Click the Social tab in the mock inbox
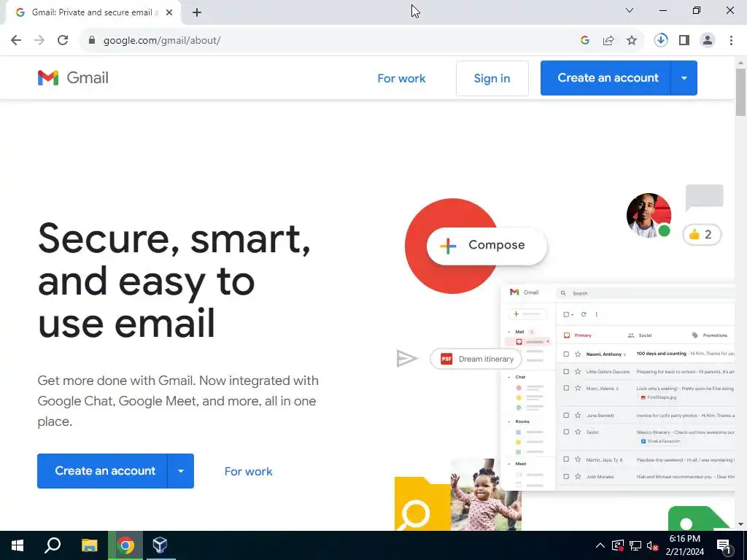 coord(640,335)
